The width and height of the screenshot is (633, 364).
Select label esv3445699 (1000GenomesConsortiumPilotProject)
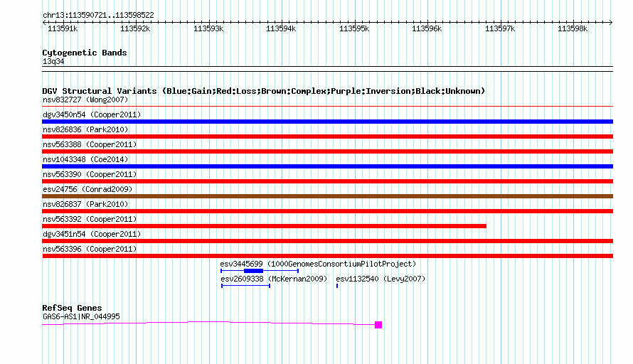[x=318, y=264]
